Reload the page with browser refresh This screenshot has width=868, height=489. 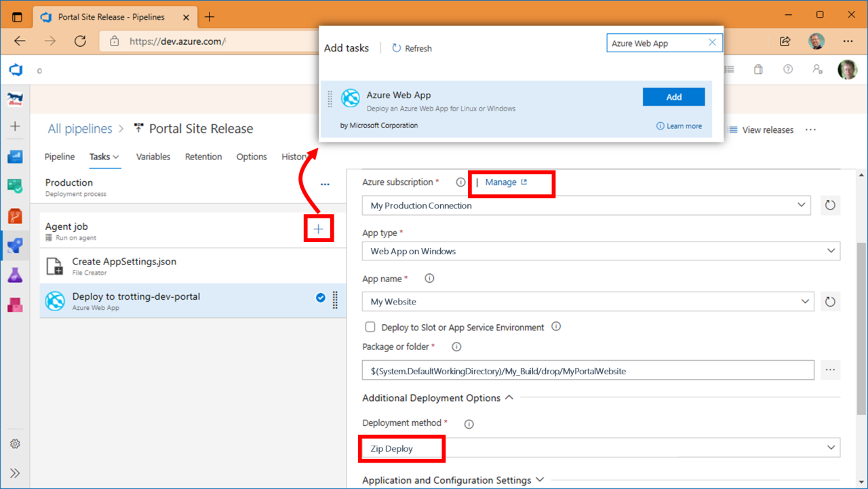pos(80,41)
